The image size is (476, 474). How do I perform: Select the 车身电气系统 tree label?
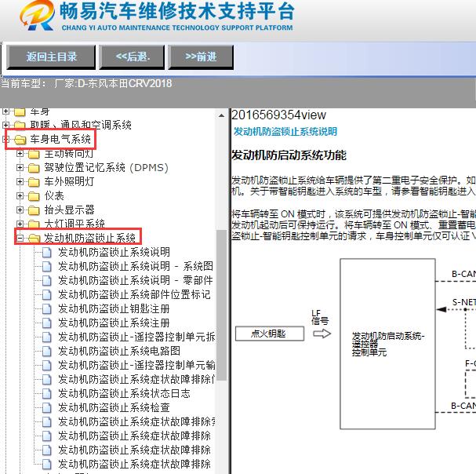coord(60,139)
